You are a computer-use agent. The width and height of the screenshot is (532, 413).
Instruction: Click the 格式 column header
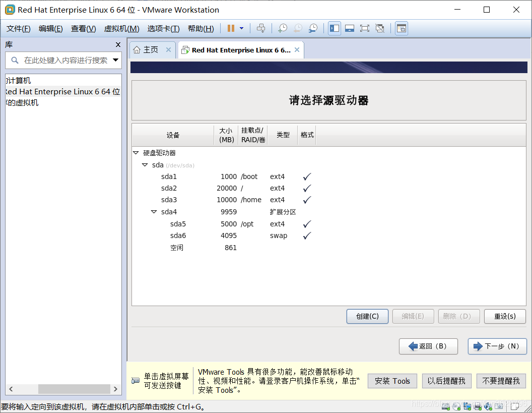click(307, 135)
